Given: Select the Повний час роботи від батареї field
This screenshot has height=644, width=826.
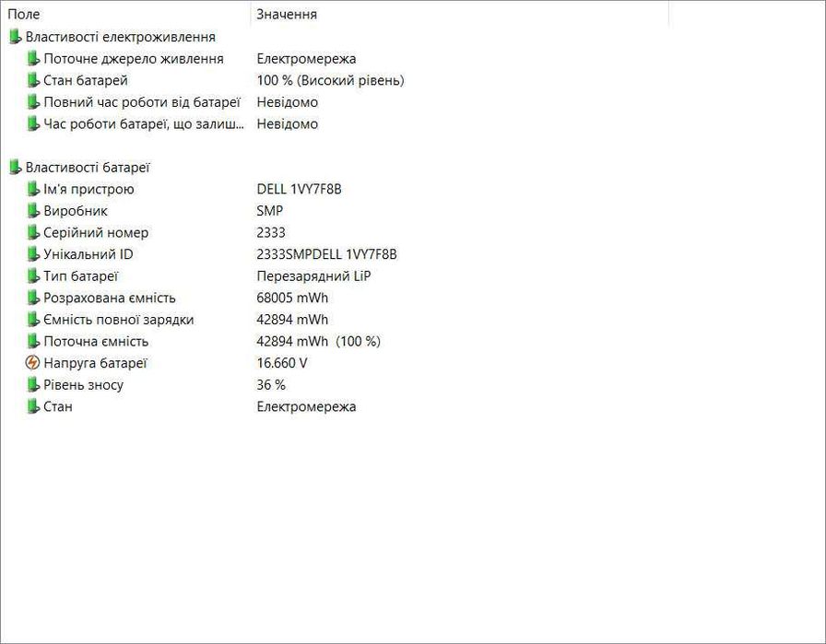Looking at the screenshot, I should coord(142,102).
